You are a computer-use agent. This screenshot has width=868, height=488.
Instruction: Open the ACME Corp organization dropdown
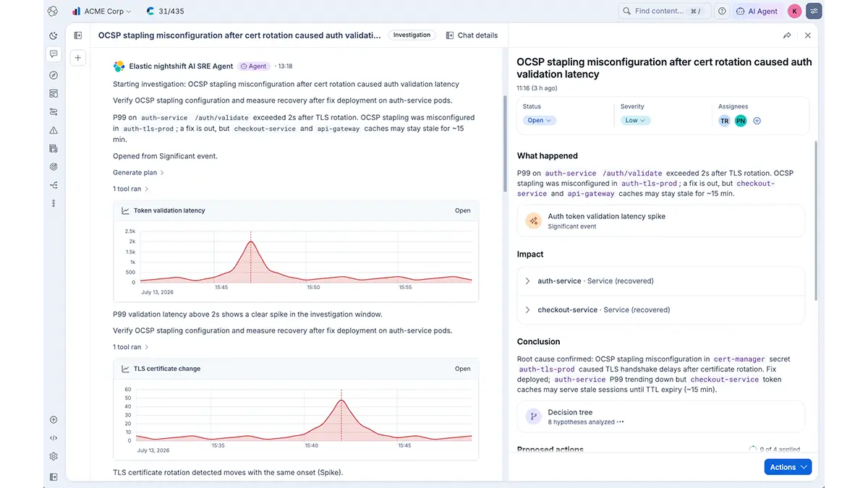pyautogui.click(x=102, y=11)
